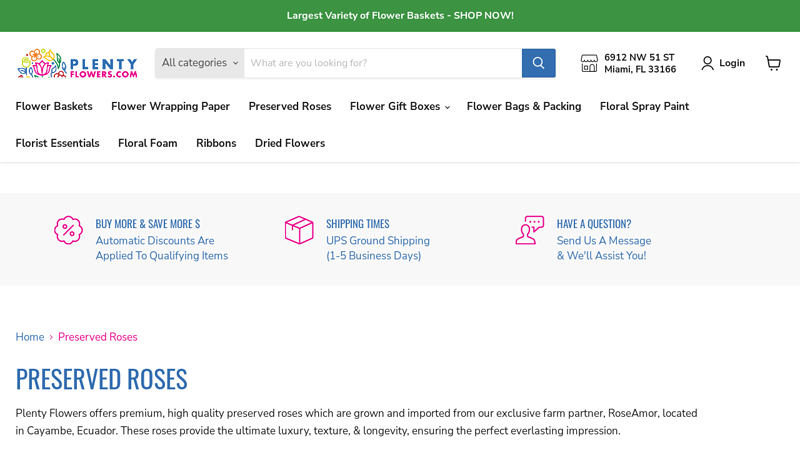
Task: Click the shipping box icon
Action: click(x=299, y=230)
